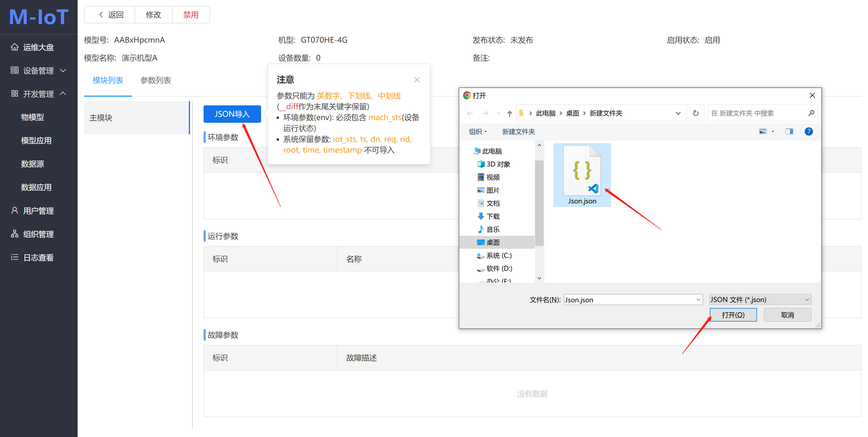Click the 返回 button
868x437 pixels.
point(110,15)
